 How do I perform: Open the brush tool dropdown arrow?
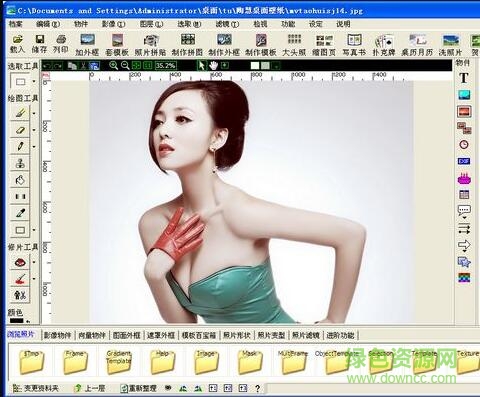click(34, 113)
